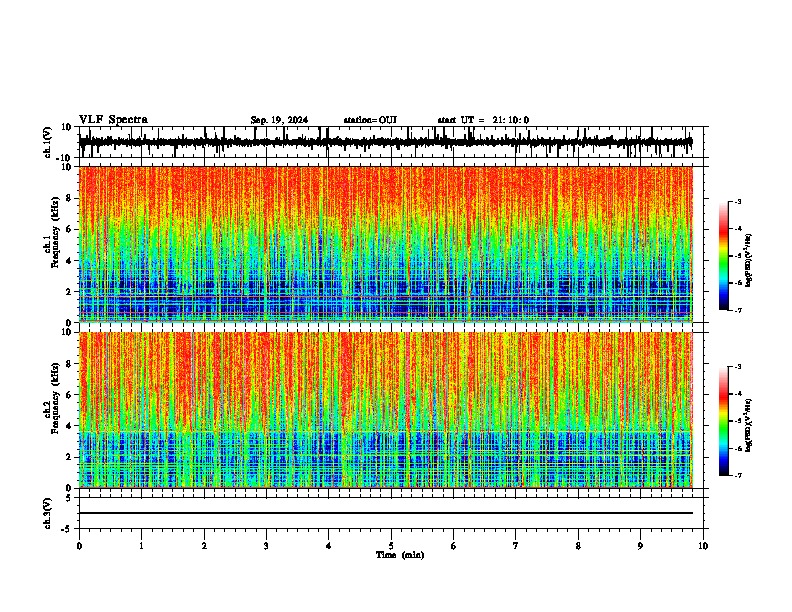Click time axis tick label "1"

pyautogui.click(x=141, y=546)
